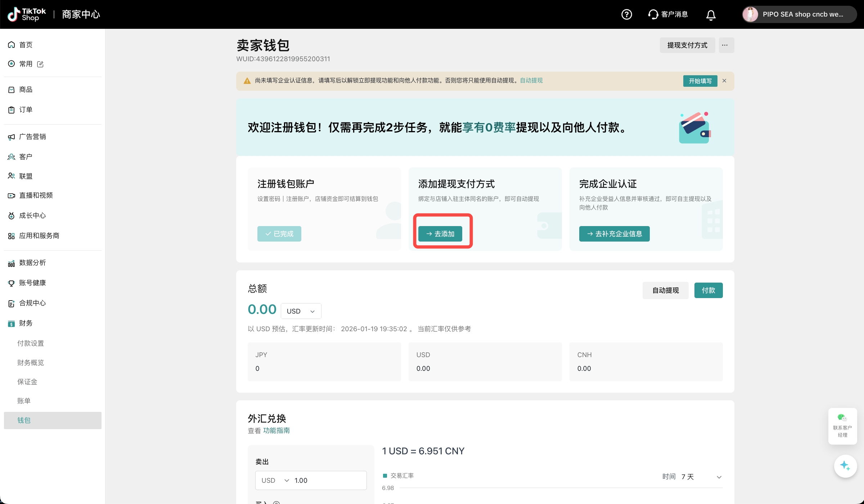This screenshot has height=504, width=864.
Task: Click the edit icon beside 常用
Action: click(40, 64)
